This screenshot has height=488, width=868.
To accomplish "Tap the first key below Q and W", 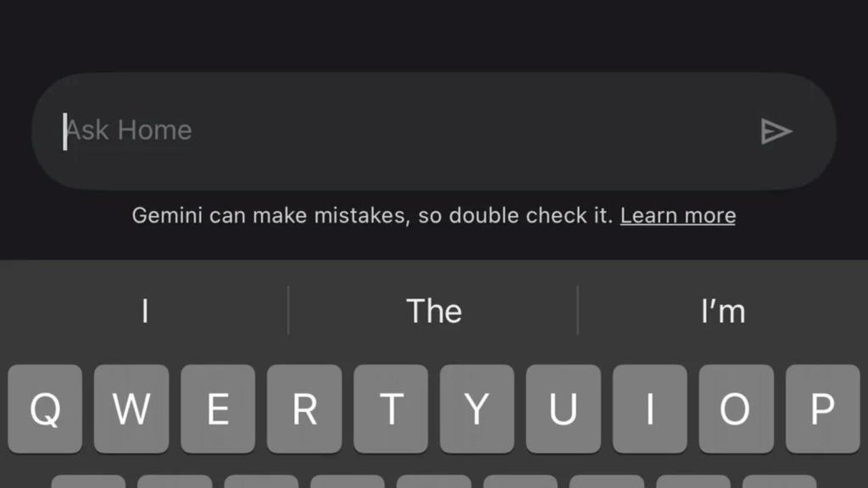I will (x=88, y=481).
